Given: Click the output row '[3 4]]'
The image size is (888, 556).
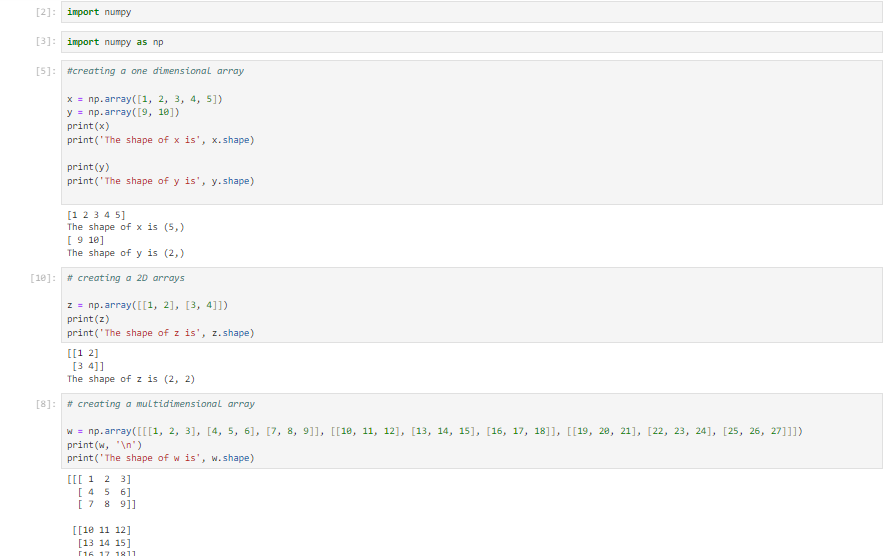Looking at the screenshot, I should click(88, 366).
